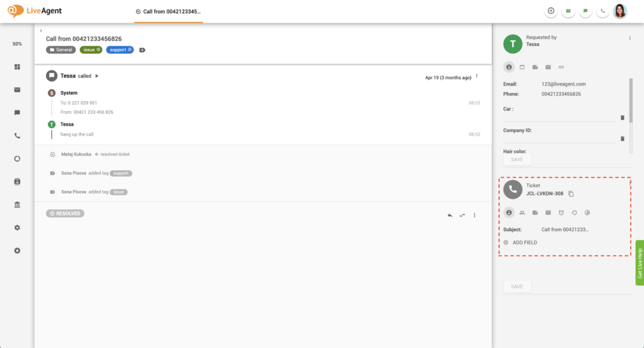This screenshot has height=348, width=644.
Task: Select the link tab in requester panel
Action: pos(562,67)
